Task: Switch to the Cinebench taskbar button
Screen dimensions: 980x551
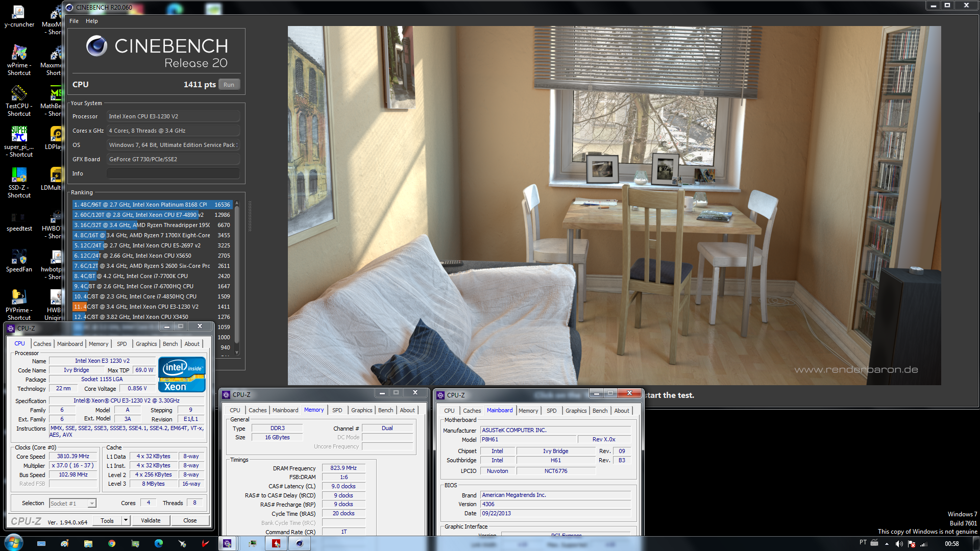Action: pyautogui.click(x=300, y=543)
